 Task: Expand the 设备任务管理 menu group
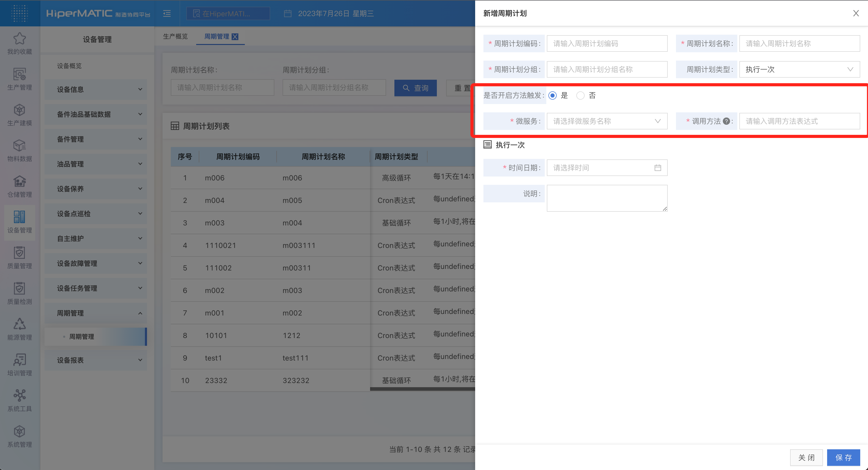click(96, 288)
